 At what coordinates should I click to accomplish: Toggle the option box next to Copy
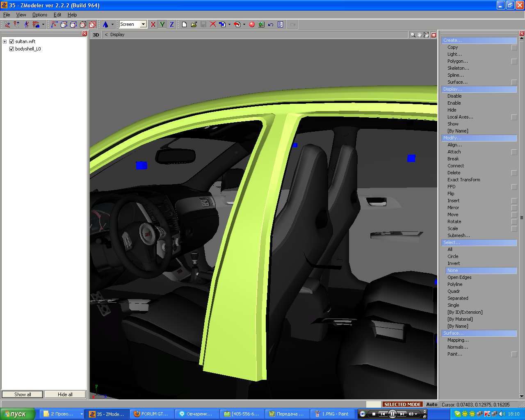click(x=514, y=48)
